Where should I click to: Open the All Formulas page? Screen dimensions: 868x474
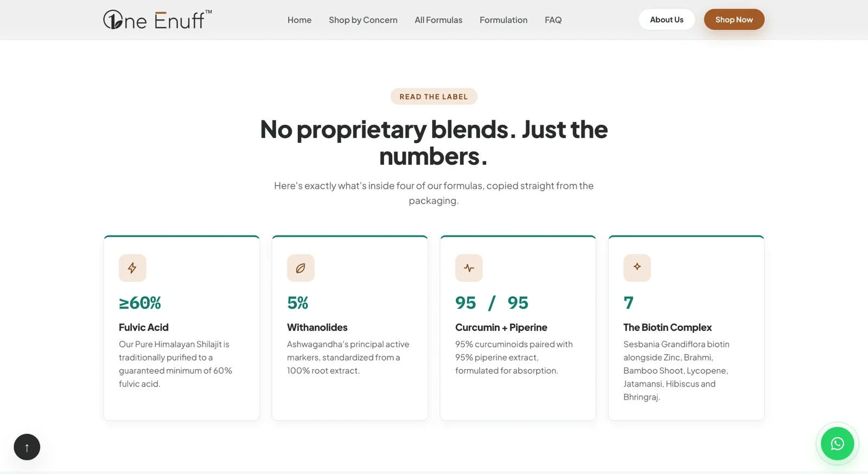[x=438, y=20]
